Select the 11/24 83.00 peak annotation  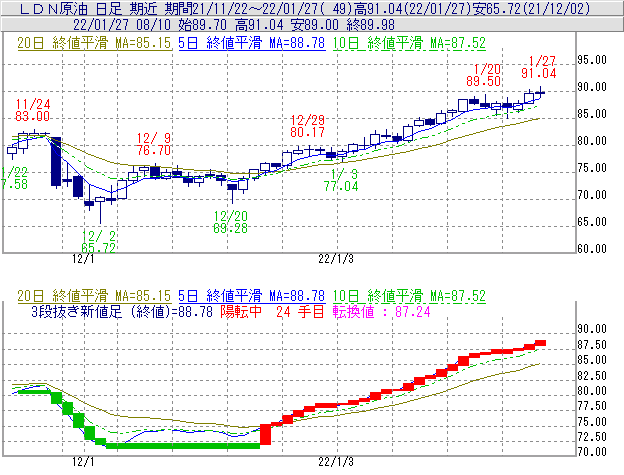click(x=33, y=110)
